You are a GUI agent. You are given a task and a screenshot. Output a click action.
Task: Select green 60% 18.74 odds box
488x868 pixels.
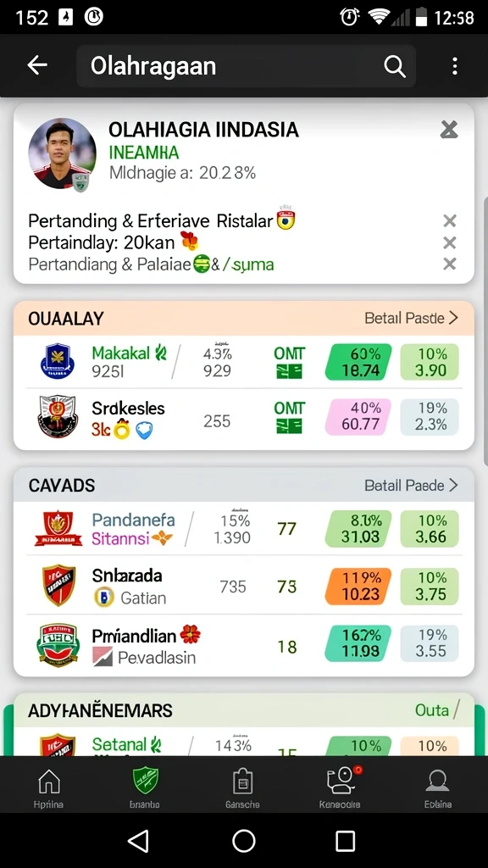point(358,362)
